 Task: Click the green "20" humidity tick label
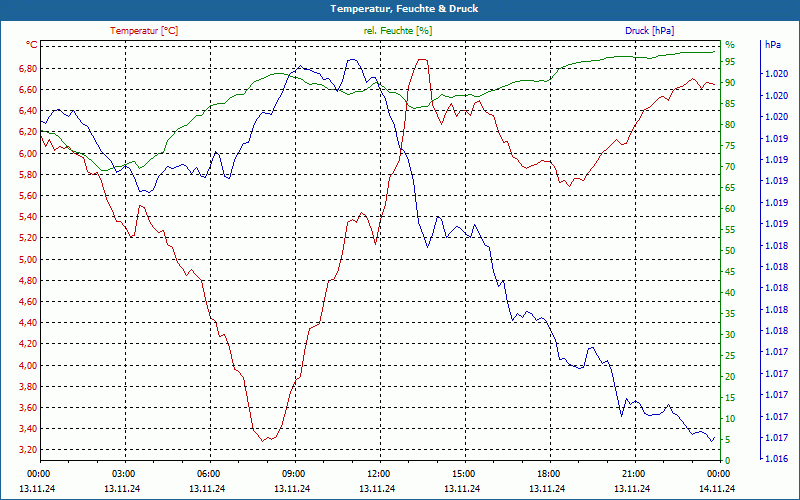pos(730,377)
